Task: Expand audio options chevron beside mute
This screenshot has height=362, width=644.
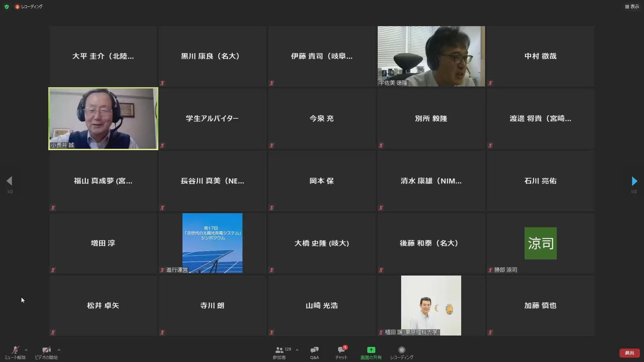Action: (26, 350)
